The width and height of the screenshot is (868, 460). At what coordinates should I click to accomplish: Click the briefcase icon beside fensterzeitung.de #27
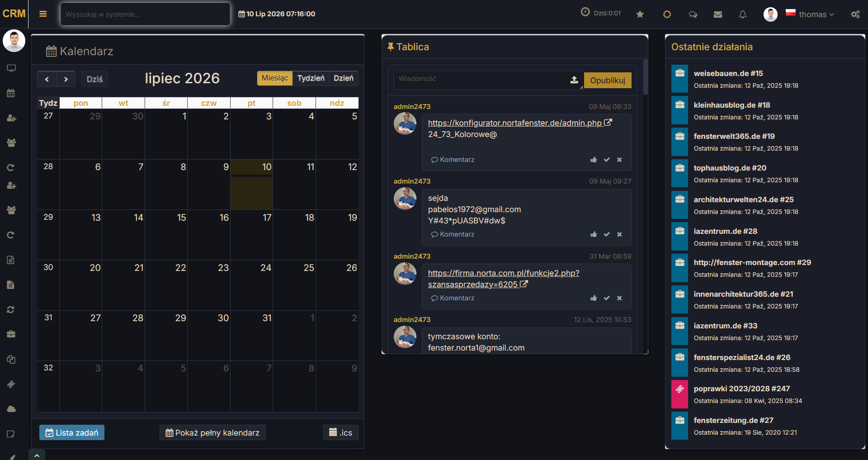click(x=679, y=426)
